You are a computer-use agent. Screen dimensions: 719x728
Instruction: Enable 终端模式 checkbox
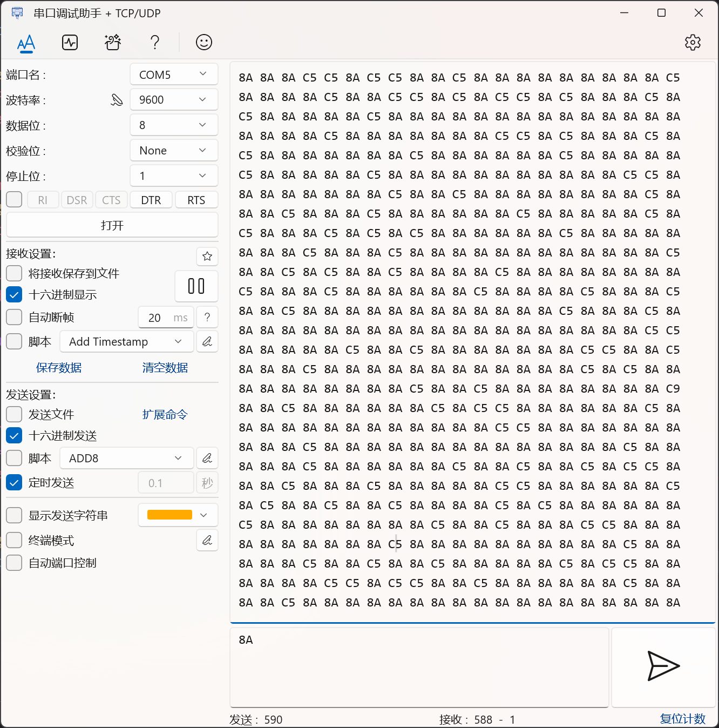[14, 540]
